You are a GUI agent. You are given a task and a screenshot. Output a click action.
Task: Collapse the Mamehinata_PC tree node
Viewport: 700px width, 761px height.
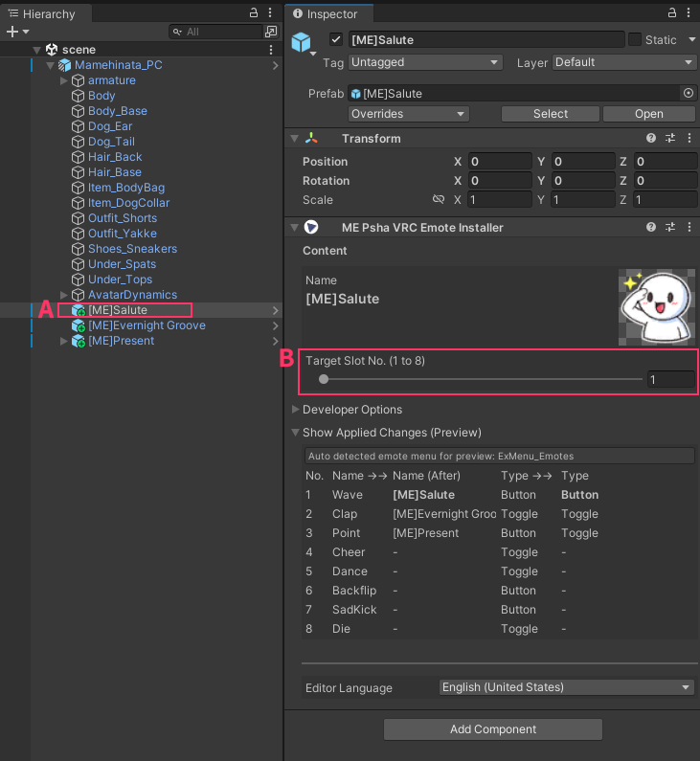tap(51, 65)
